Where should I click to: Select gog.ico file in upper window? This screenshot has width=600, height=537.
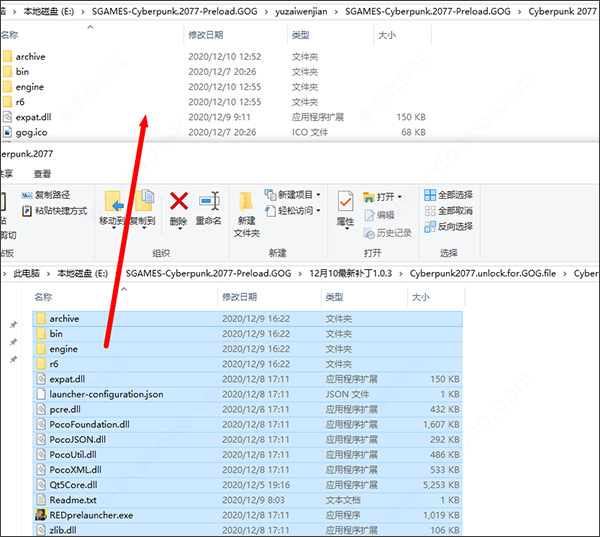[31, 132]
